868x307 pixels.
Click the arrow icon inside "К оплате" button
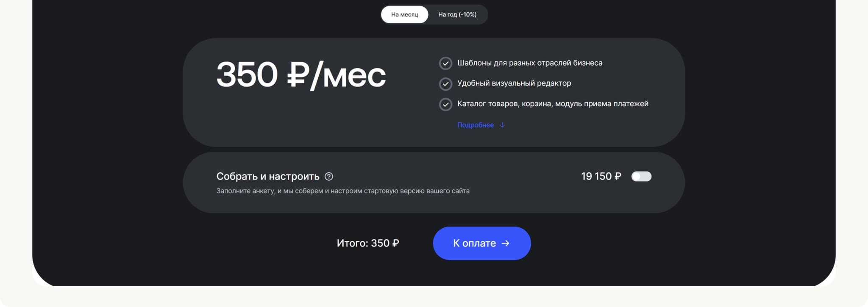(506, 243)
